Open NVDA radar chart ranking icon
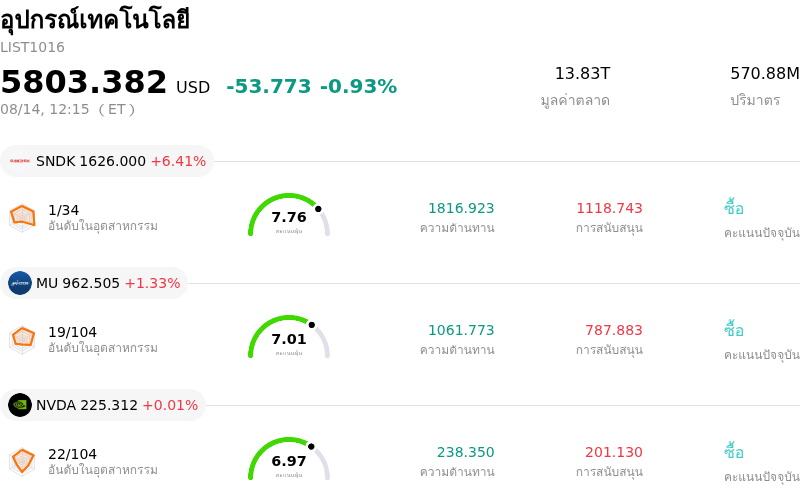800x499 pixels. click(x=22, y=462)
